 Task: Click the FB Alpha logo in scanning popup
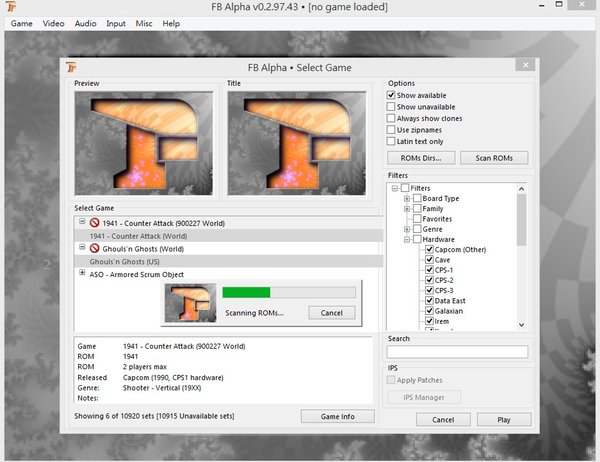tap(190, 302)
